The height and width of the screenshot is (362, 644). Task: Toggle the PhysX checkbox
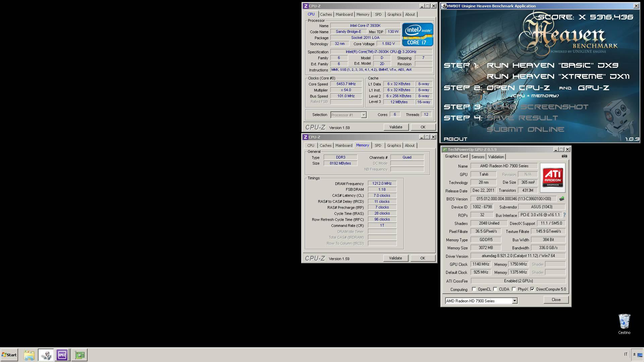pos(514,289)
